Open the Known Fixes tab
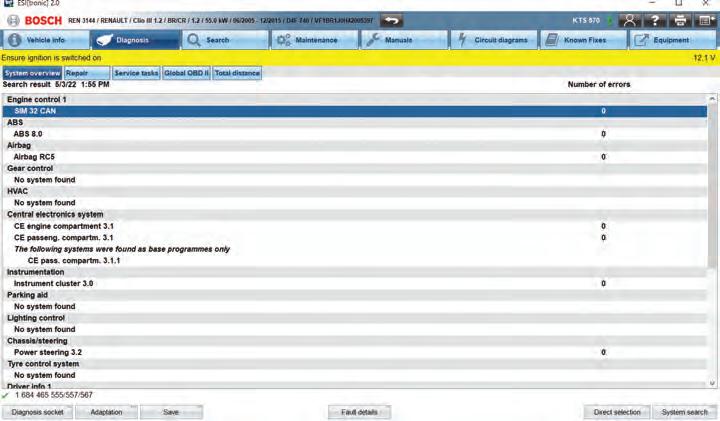Screen dimensions: 720x421 click(x=583, y=40)
